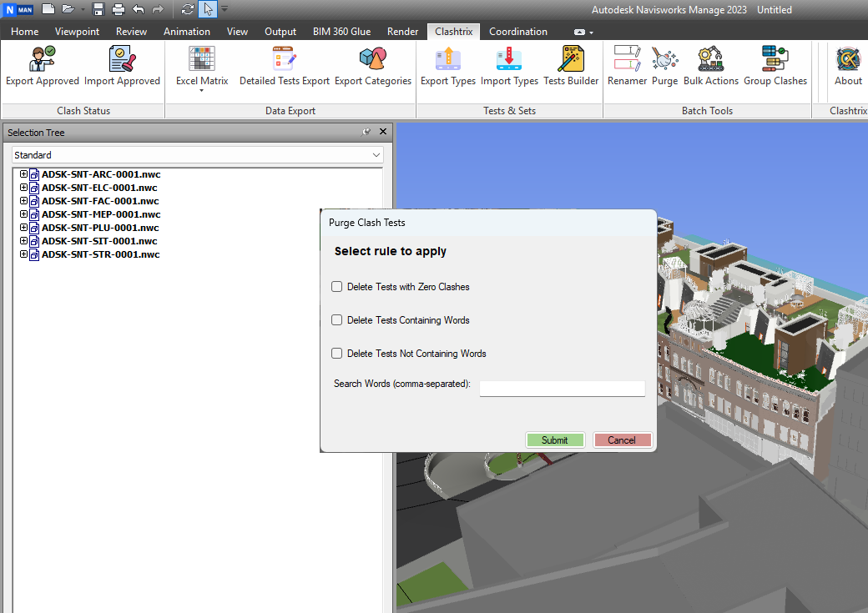This screenshot has width=868, height=613.
Task: Expand ADSK-SNT-MEP-0001.nwc node
Action: click(x=24, y=214)
